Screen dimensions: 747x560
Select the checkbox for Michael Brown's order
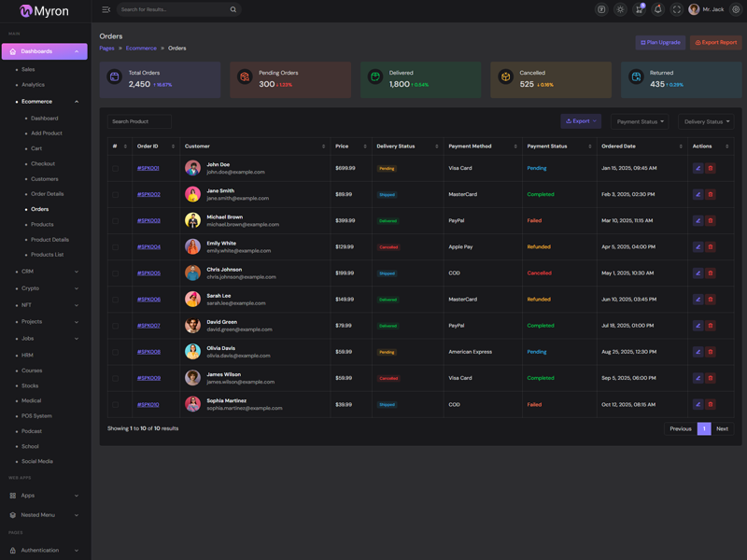point(116,221)
